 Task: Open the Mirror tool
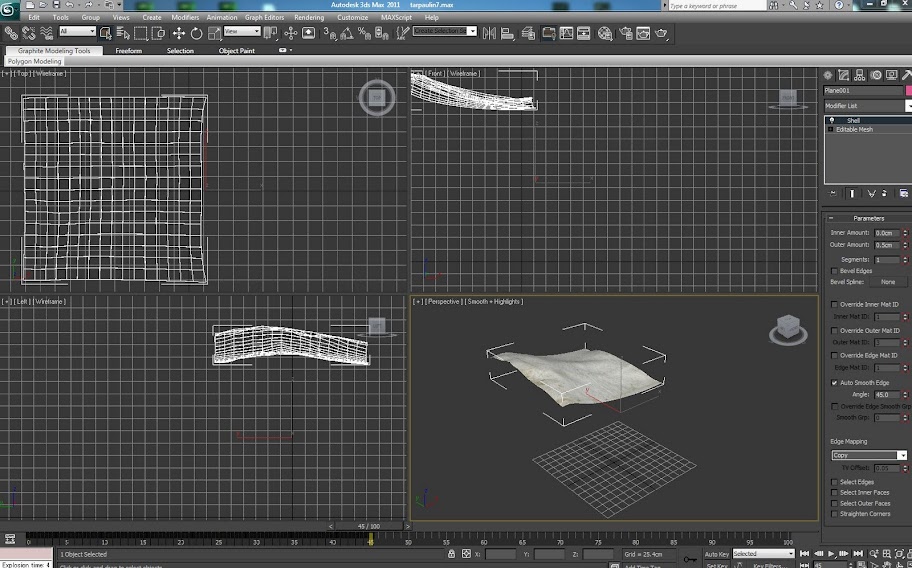tap(490, 33)
